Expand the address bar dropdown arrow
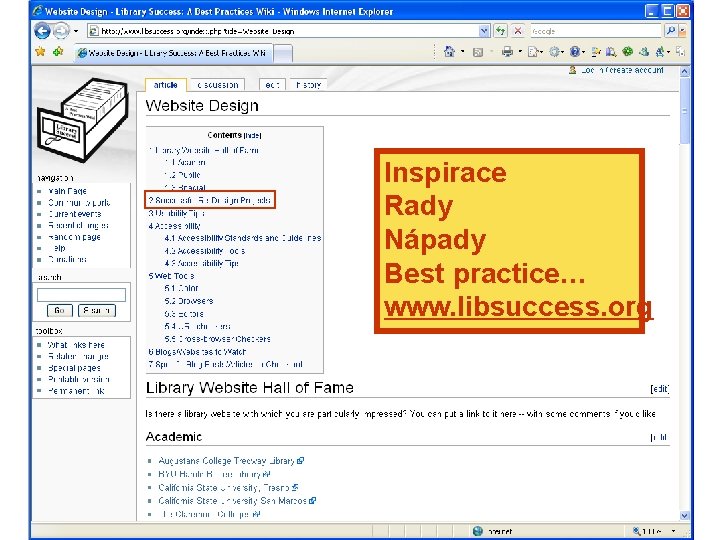 pos(484,31)
